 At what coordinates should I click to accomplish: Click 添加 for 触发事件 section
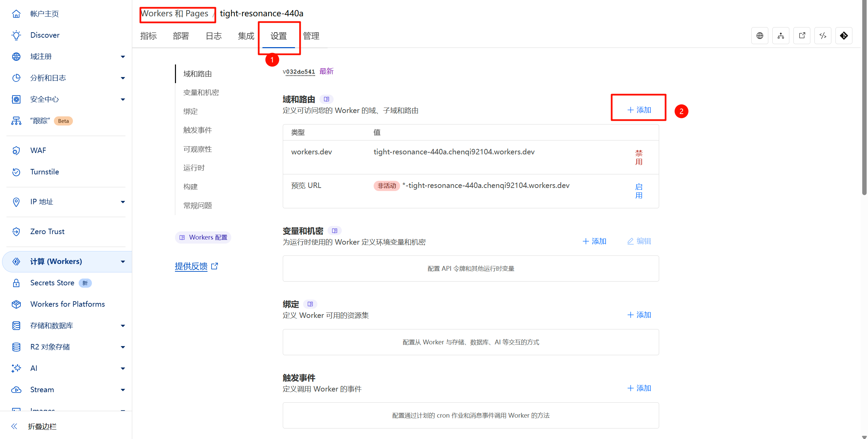(639, 388)
